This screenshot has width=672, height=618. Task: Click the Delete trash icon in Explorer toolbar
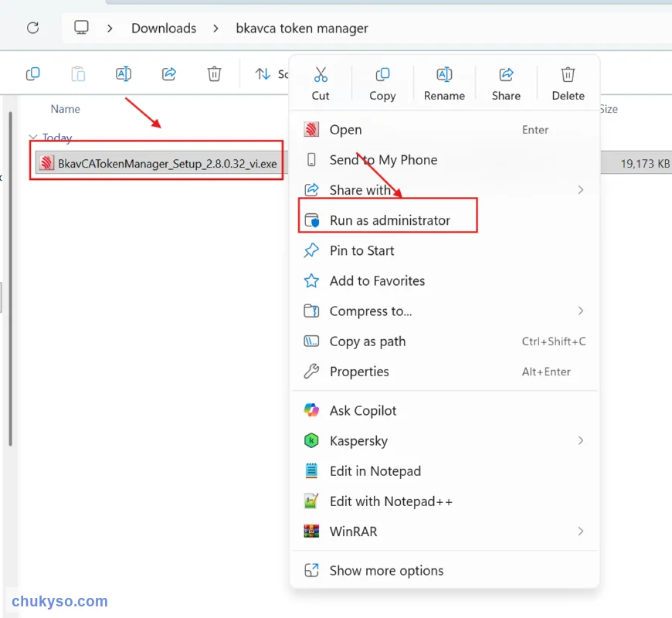click(214, 73)
